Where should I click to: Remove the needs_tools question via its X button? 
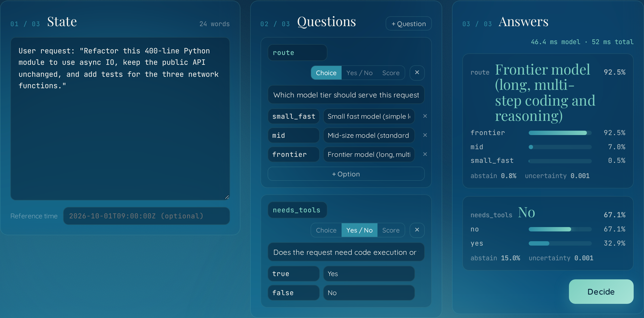coord(417,230)
